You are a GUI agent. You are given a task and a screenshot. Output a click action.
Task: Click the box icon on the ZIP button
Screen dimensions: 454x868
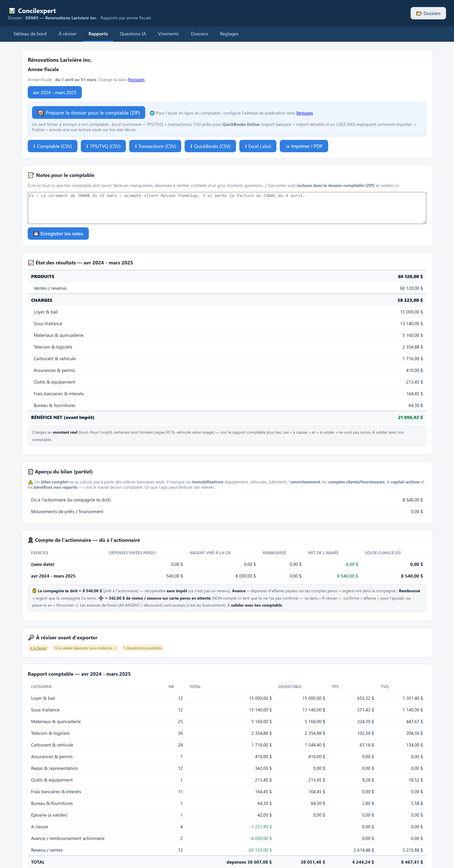coord(40,113)
